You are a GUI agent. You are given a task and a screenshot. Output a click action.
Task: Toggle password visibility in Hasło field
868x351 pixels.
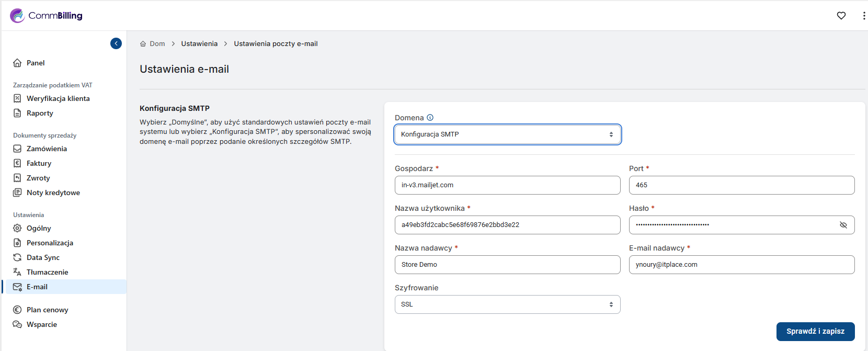843,225
